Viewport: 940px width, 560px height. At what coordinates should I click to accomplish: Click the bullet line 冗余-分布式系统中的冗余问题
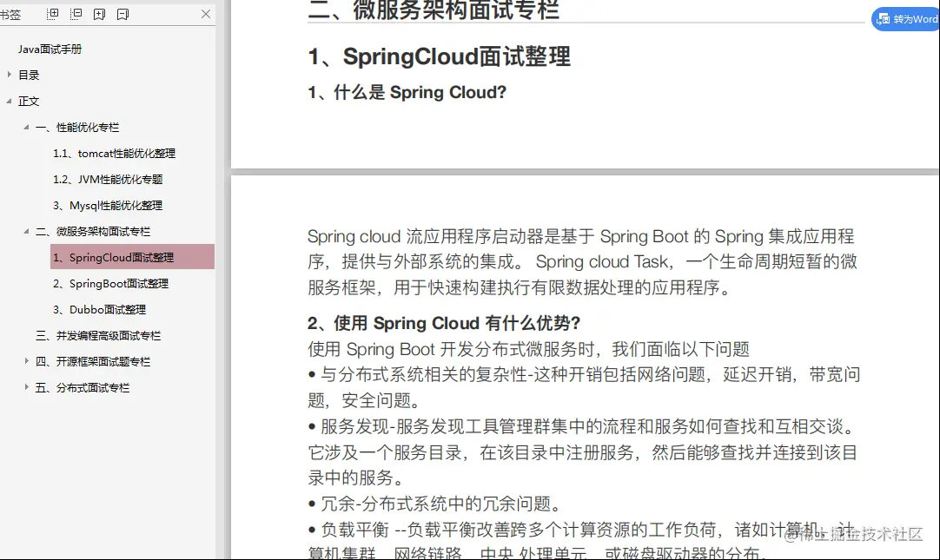point(436,504)
